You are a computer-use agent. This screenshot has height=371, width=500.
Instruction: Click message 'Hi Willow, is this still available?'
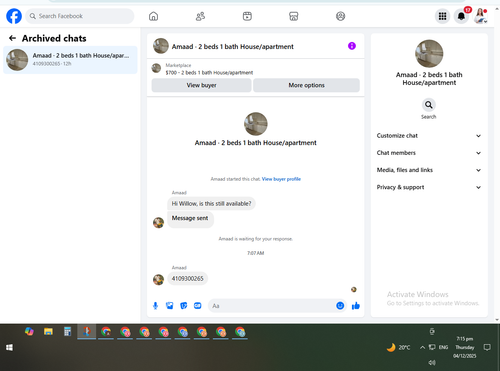(x=211, y=204)
